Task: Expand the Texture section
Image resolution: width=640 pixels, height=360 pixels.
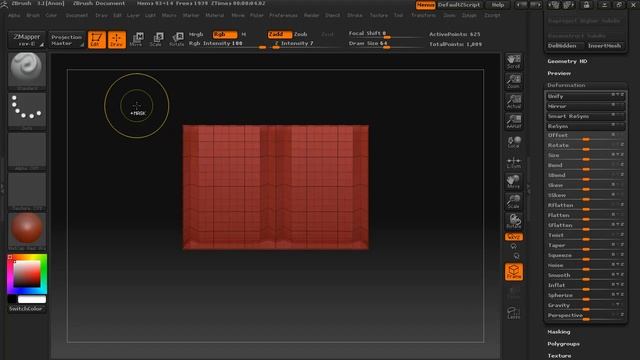Action: 559,356
